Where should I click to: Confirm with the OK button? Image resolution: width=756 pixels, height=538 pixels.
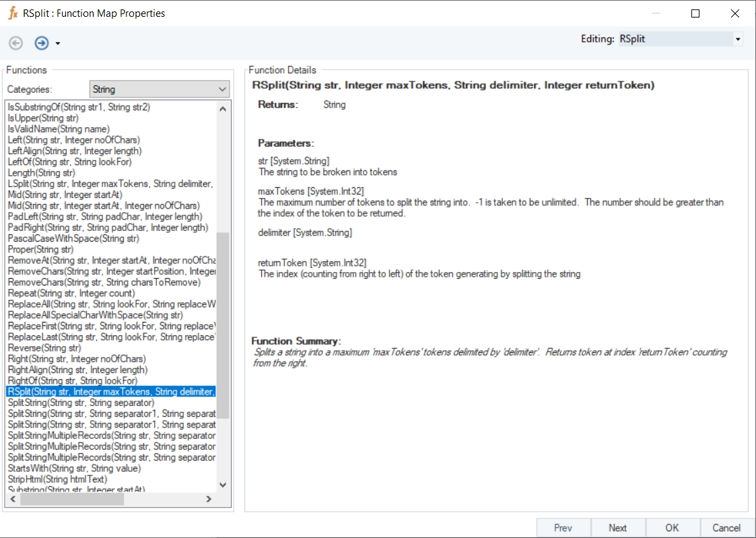pos(672,528)
